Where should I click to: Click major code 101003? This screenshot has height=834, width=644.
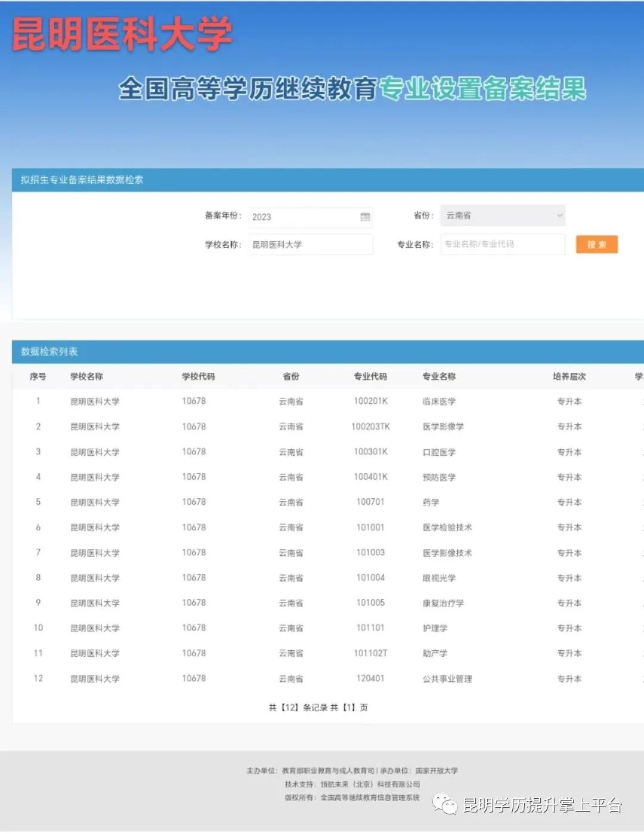coord(370,552)
